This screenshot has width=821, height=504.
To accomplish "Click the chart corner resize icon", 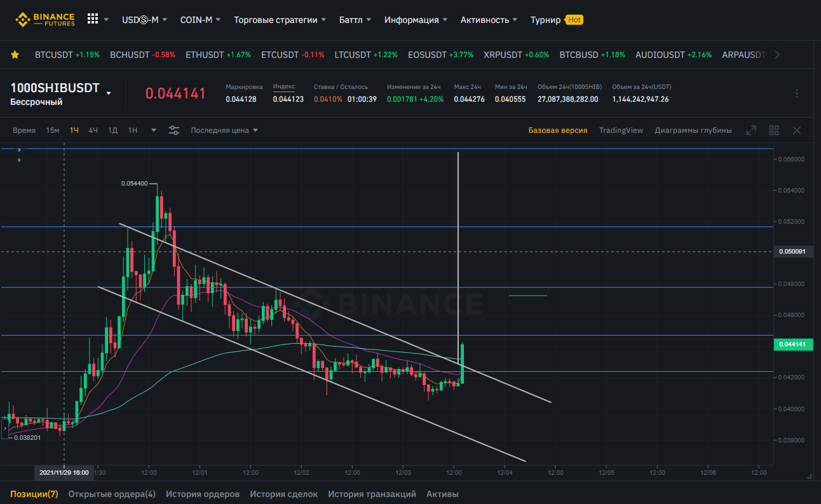I will pyautogui.click(x=809, y=475).
